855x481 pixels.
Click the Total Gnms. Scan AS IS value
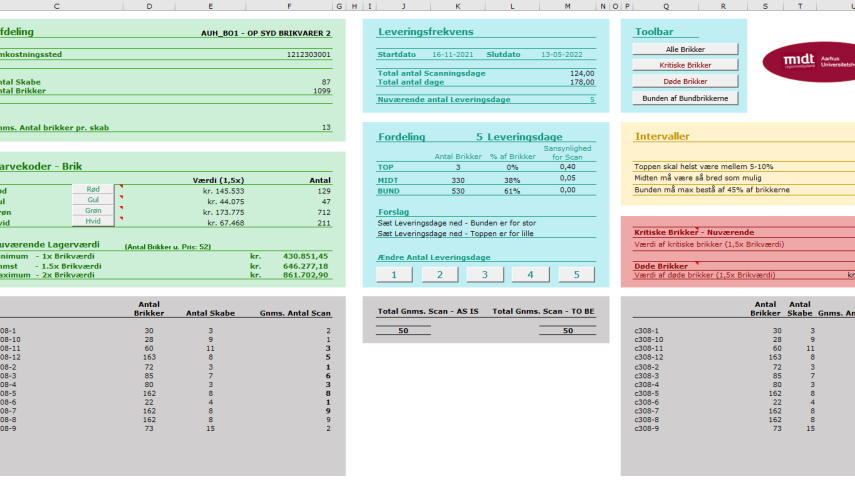(404, 330)
